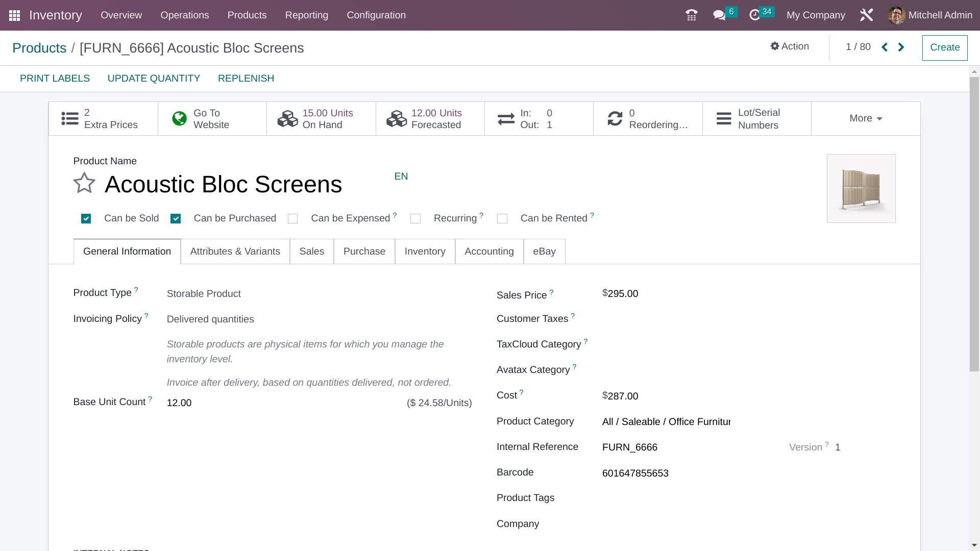Click the Barcode value field

pyautogui.click(x=666, y=473)
